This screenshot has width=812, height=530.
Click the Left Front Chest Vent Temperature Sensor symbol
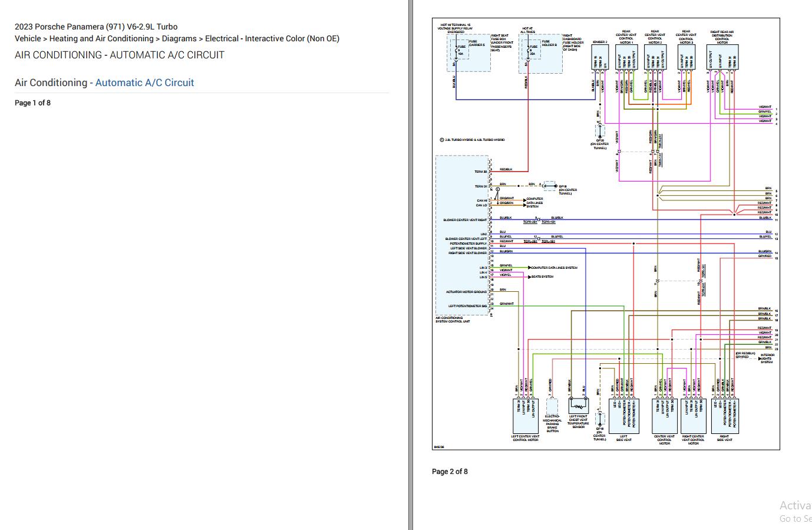pyautogui.click(x=578, y=406)
